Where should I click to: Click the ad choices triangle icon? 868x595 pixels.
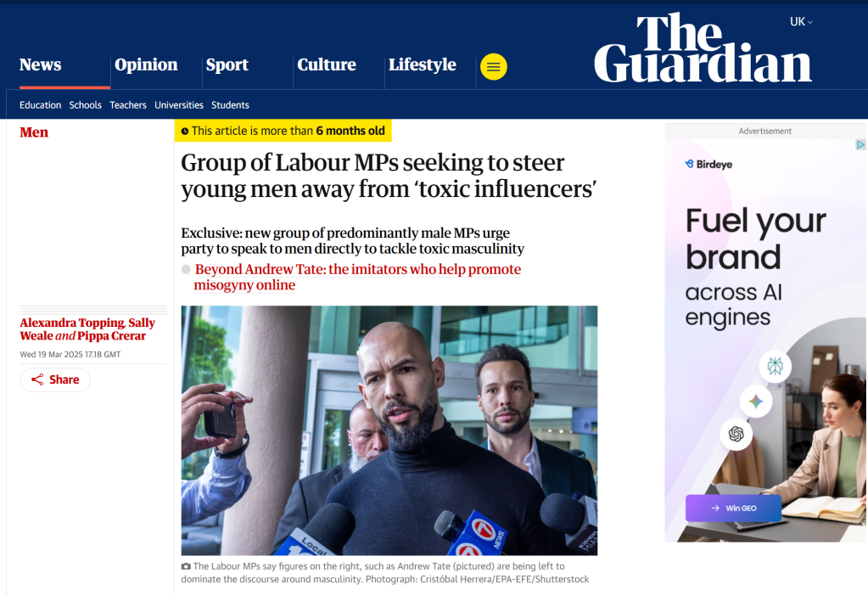point(860,144)
